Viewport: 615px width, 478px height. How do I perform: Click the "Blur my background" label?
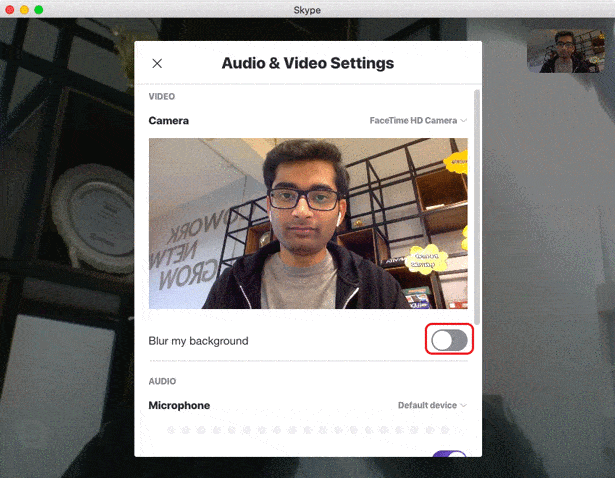(x=198, y=341)
